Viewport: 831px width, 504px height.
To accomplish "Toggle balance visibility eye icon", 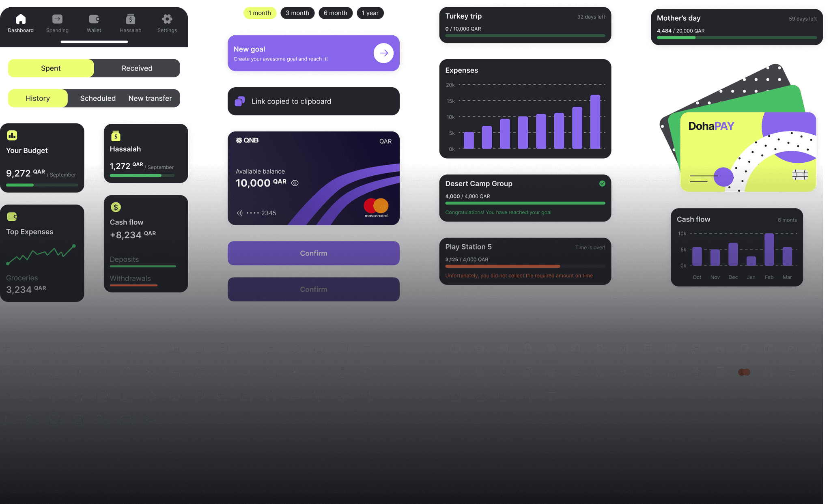I will coord(295,183).
